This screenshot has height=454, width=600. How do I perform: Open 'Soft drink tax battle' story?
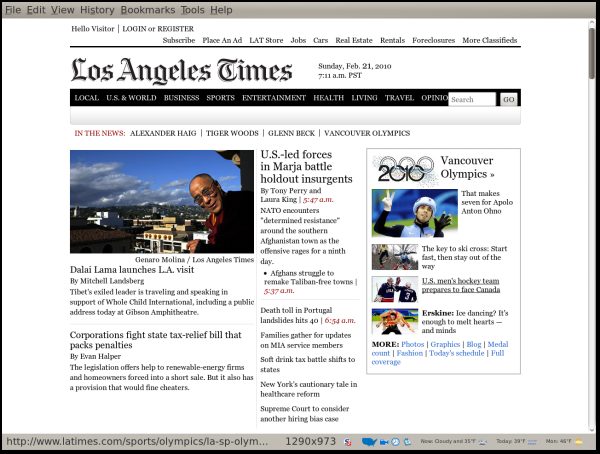coord(308,364)
